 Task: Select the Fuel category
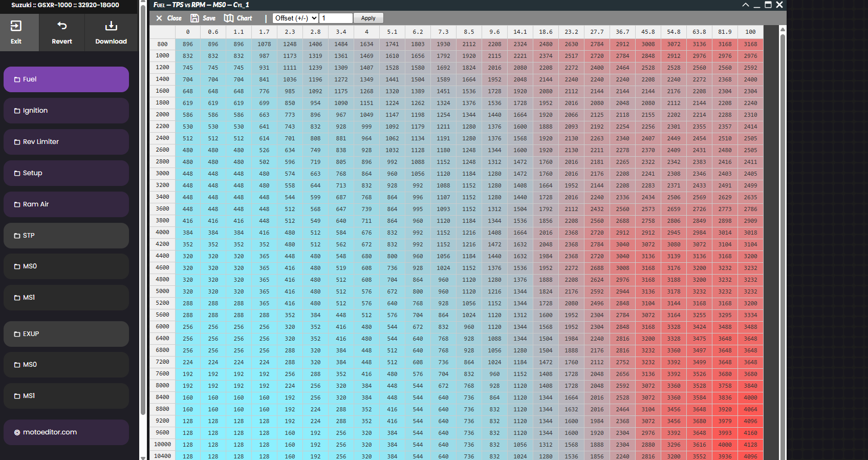[x=66, y=79]
